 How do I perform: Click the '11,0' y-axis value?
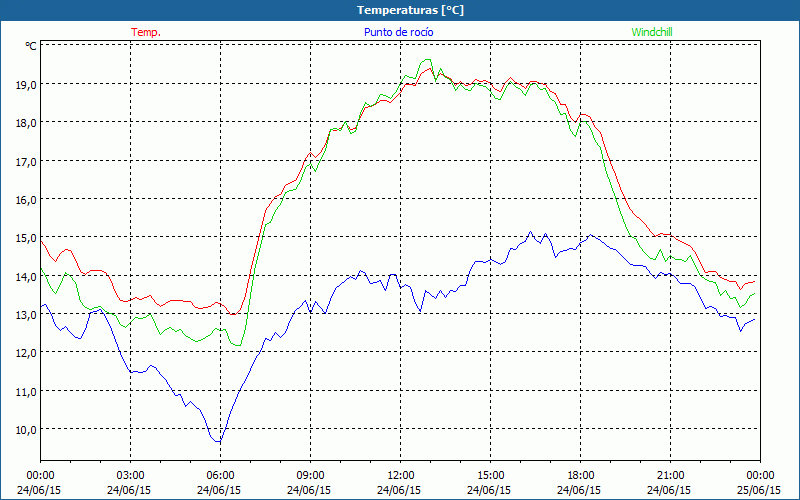pos(26,392)
